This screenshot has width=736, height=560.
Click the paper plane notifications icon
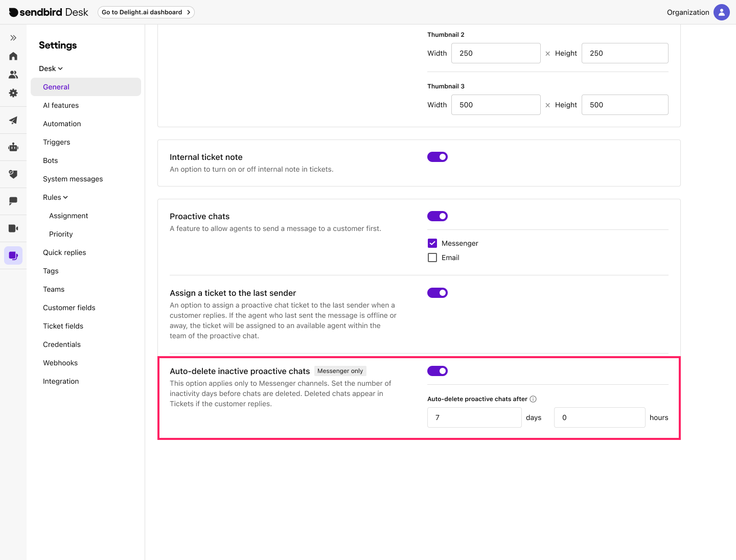click(x=13, y=120)
